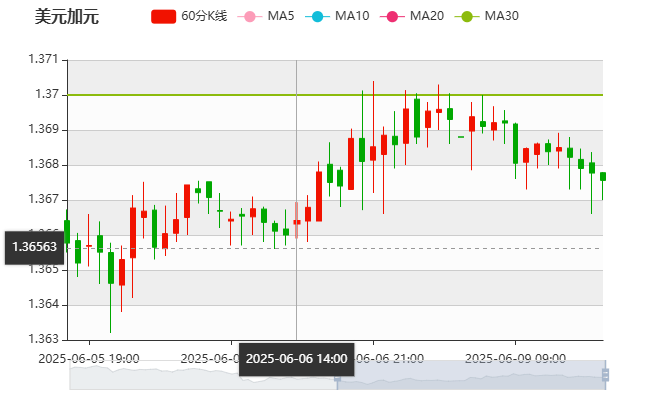The width and height of the screenshot is (670, 400).
Task: Click the 1.367 y-axis label
Action: click(x=43, y=199)
